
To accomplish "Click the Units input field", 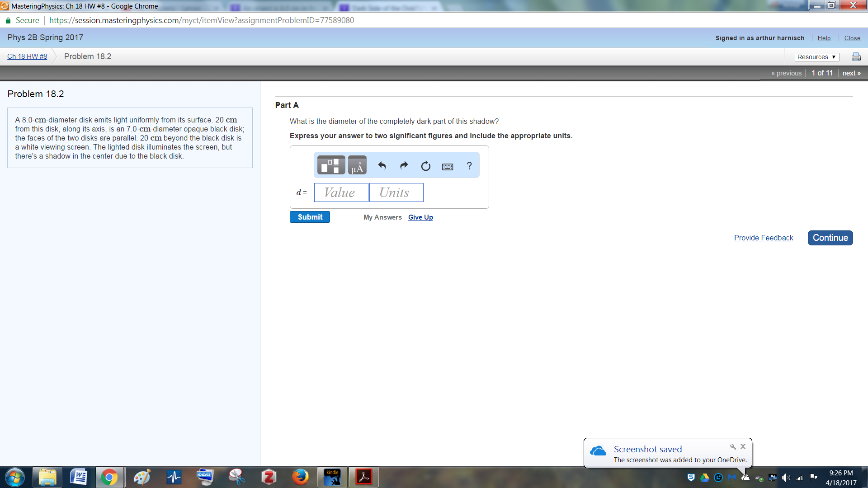I will coord(396,192).
